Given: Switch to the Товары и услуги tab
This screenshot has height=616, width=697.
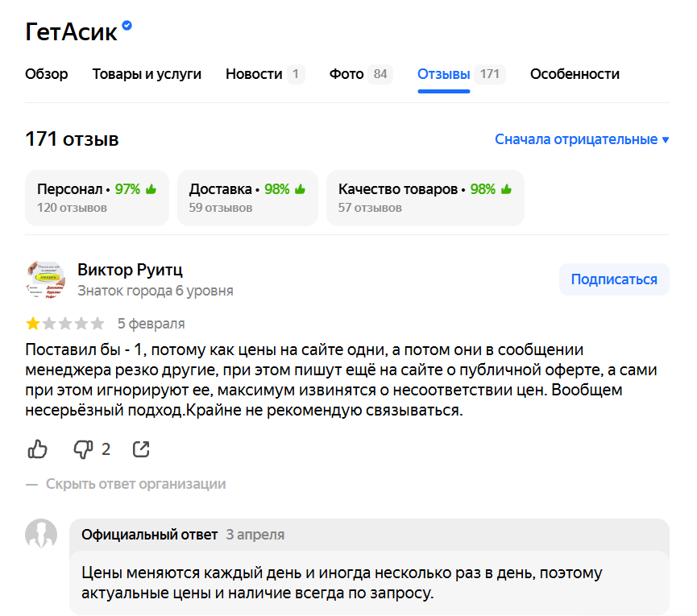Looking at the screenshot, I should (147, 74).
